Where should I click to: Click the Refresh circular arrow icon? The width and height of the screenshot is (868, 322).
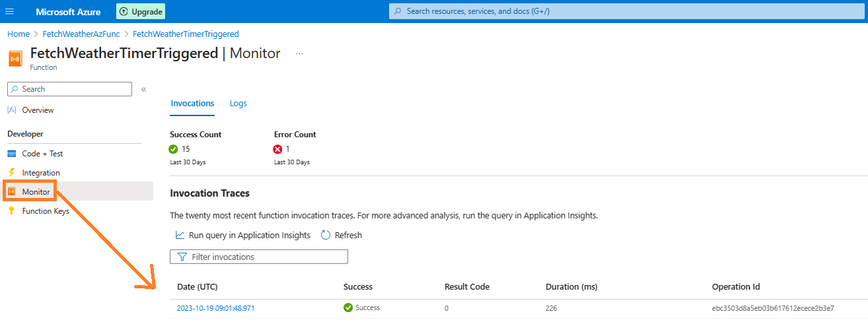coord(325,235)
